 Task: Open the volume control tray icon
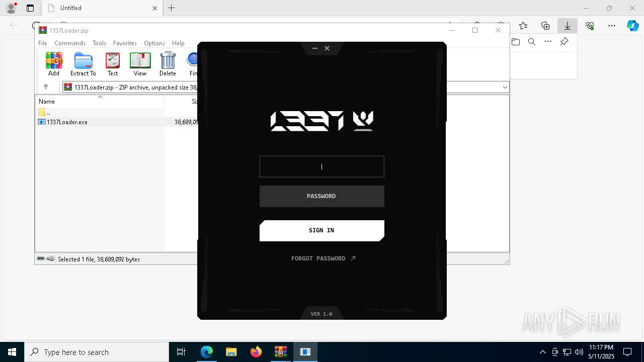(579, 352)
